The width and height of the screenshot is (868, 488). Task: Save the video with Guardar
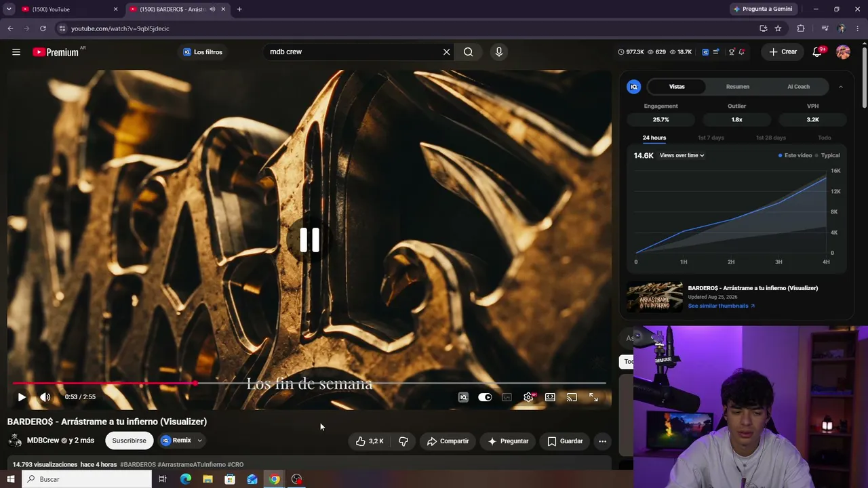click(x=565, y=441)
